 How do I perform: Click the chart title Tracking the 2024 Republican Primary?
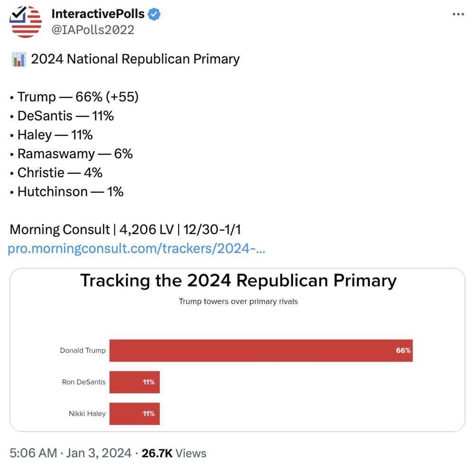click(238, 281)
